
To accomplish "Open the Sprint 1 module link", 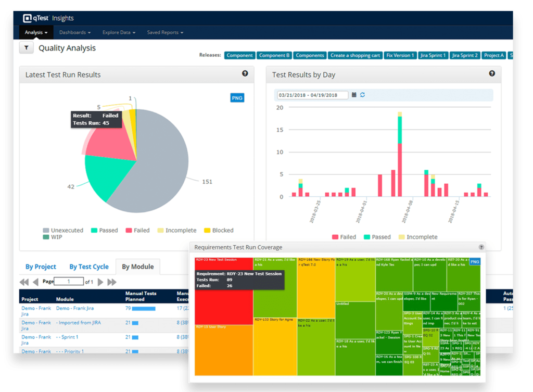I will pyautogui.click(x=67, y=337).
